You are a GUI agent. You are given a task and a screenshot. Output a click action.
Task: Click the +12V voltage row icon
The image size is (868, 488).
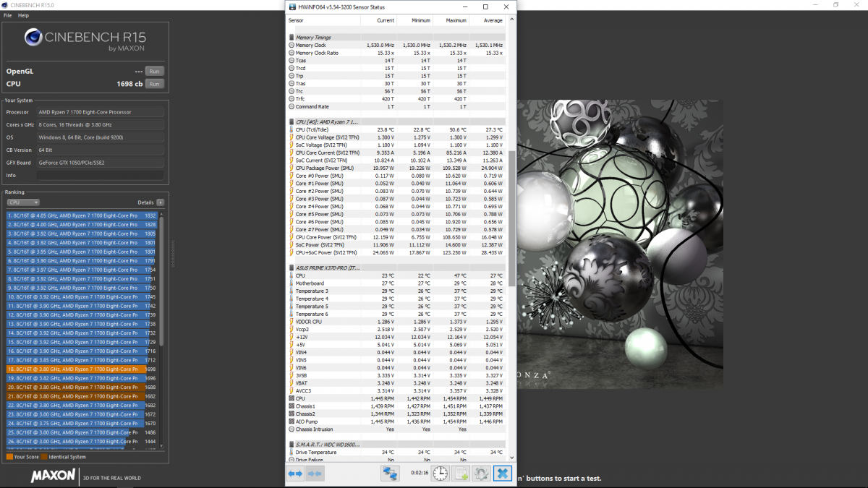click(x=292, y=337)
